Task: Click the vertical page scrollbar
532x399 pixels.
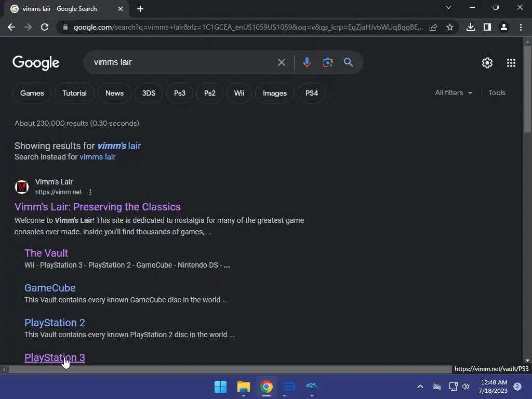Action: (x=527, y=89)
